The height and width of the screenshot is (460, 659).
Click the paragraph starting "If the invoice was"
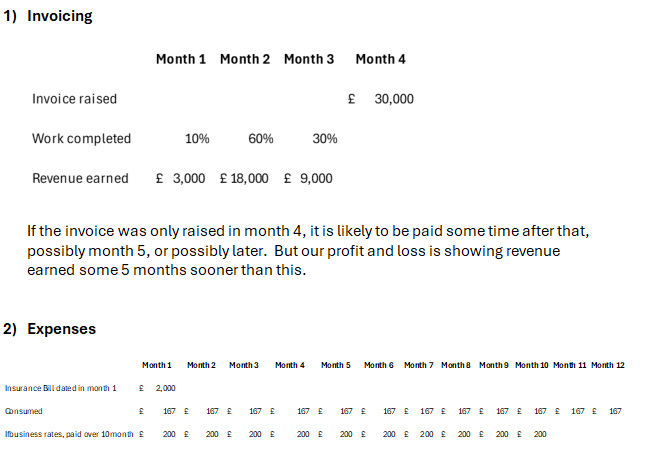click(x=307, y=251)
